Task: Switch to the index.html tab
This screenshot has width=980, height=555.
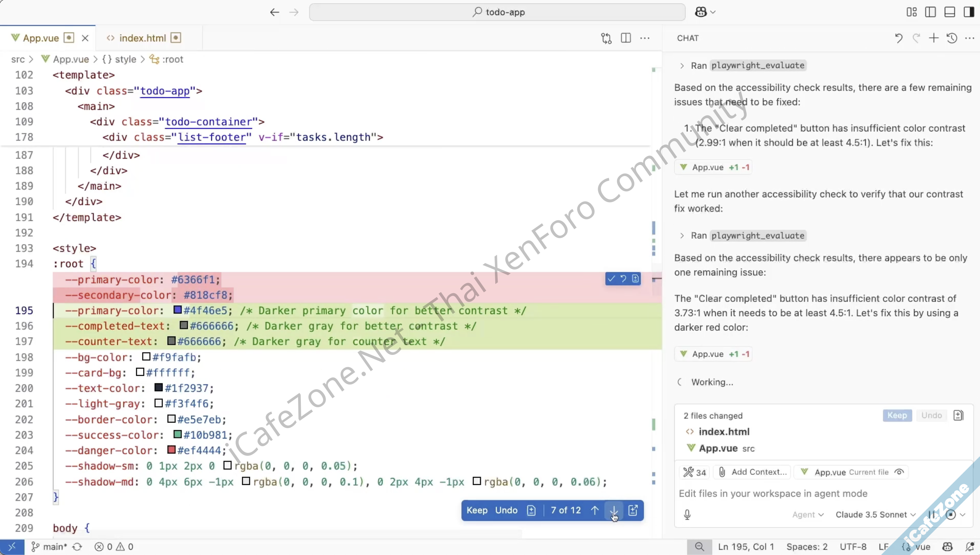Action: pos(142,38)
